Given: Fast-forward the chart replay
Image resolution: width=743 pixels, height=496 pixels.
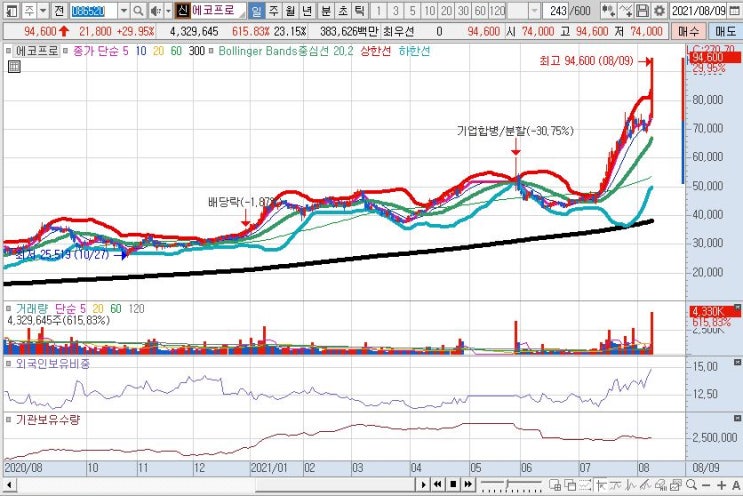Looking at the screenshot, I should [468, 485].
